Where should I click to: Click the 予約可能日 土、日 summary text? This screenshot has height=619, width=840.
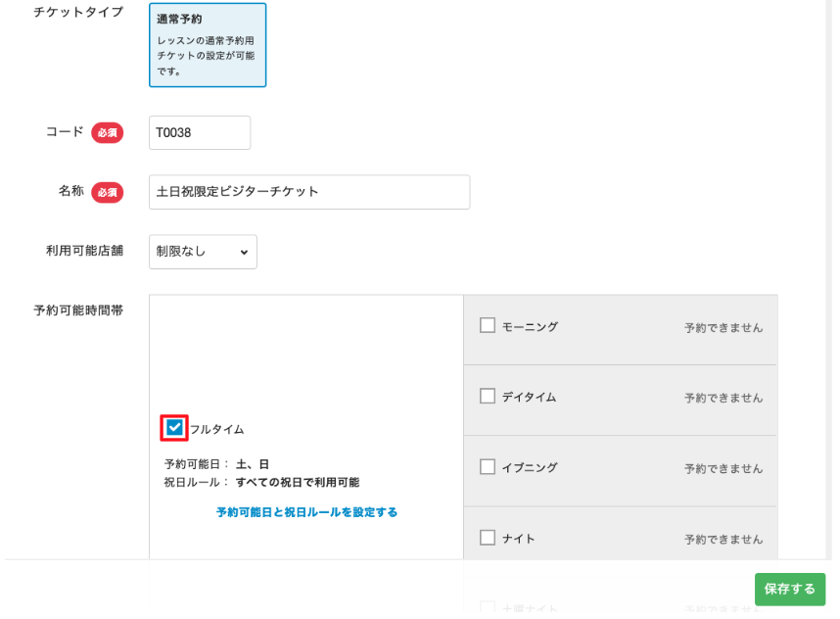[x=216, y=464]
